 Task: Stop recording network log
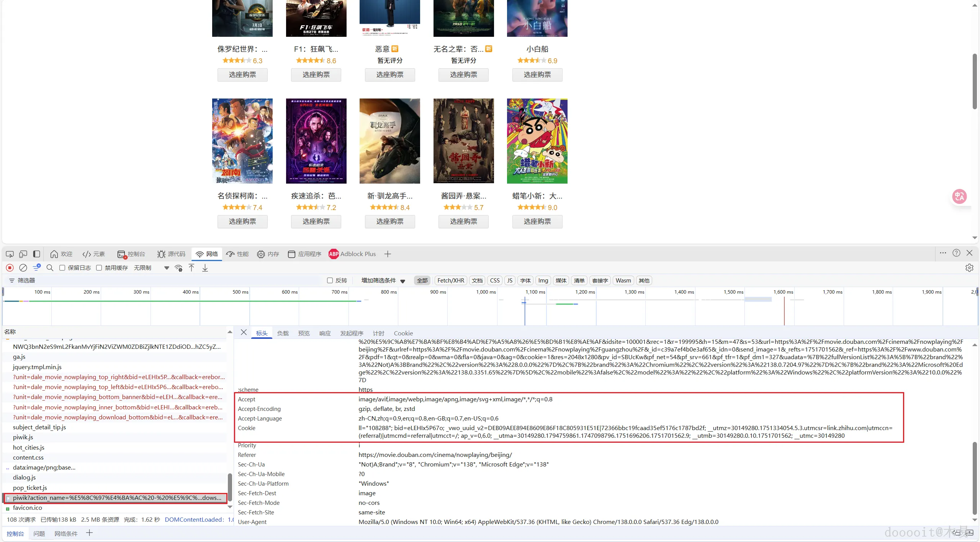tap(10, 268)
